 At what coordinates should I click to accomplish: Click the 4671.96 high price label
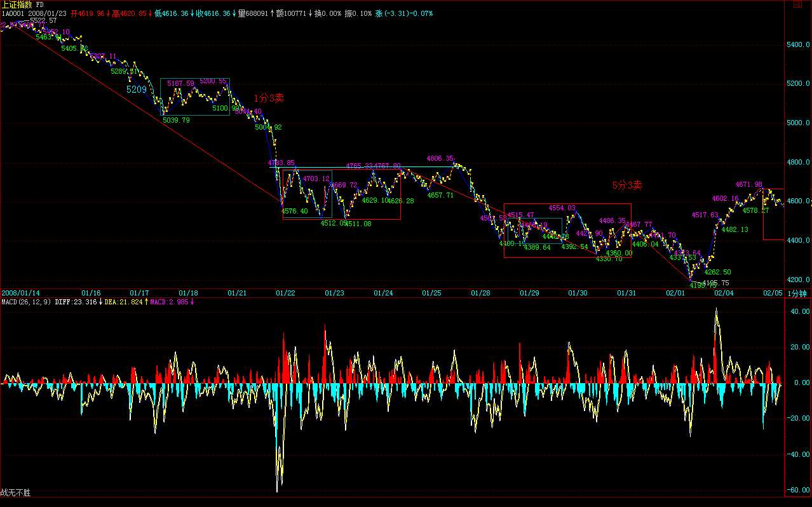point(748,184)
